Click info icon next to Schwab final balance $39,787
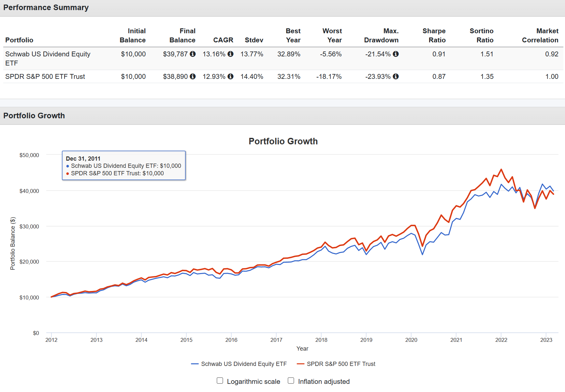The height and width of the screenshot is (392, 565). 193,54
